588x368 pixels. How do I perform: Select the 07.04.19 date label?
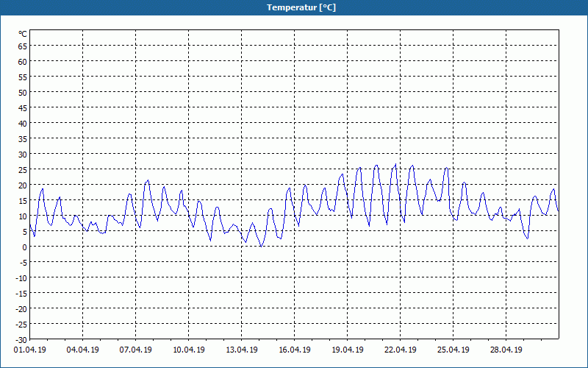point(136,350)
